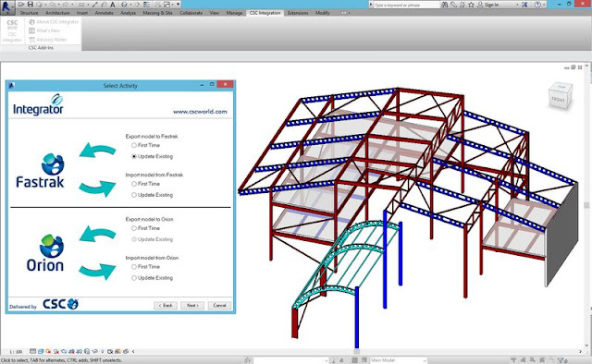Open the www.cscworld.com link
The width and height of the screenshot is (592, 364).
coord(200,112)
